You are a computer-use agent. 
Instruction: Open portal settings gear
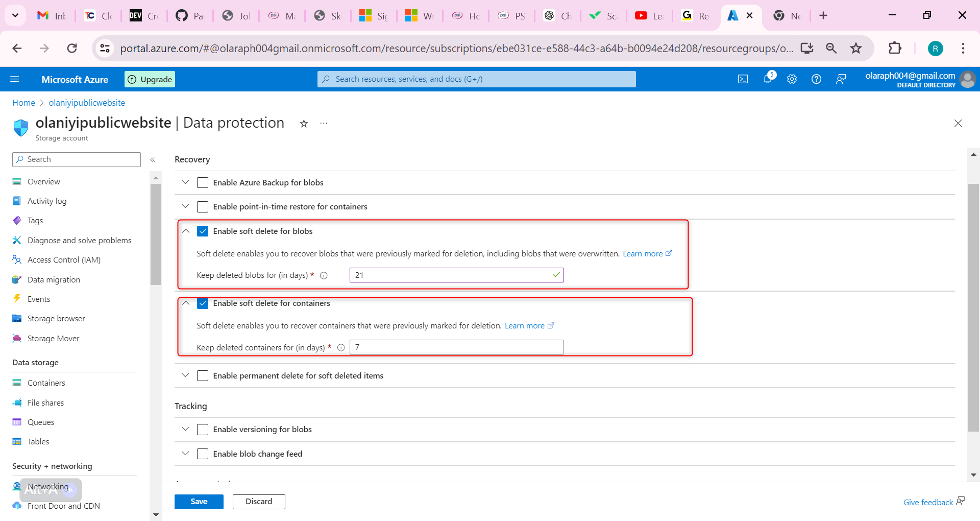792,79
